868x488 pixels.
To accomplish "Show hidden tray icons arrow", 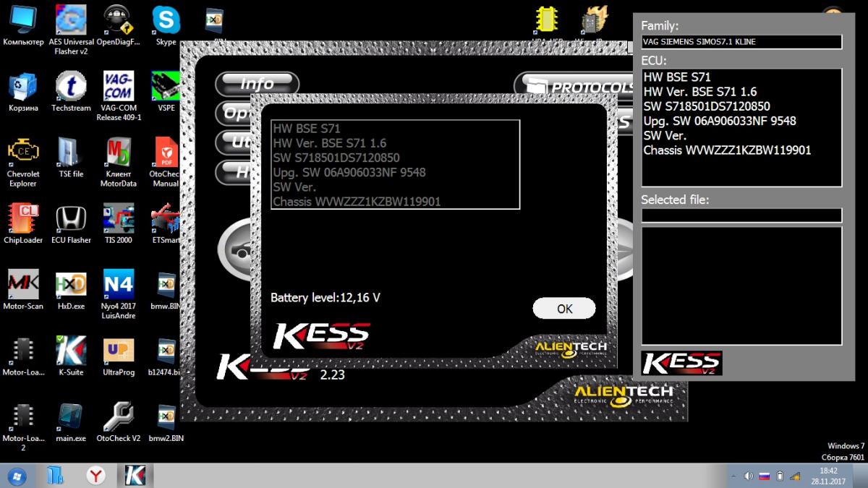I will pyautogui.click(x=734, y=476).
